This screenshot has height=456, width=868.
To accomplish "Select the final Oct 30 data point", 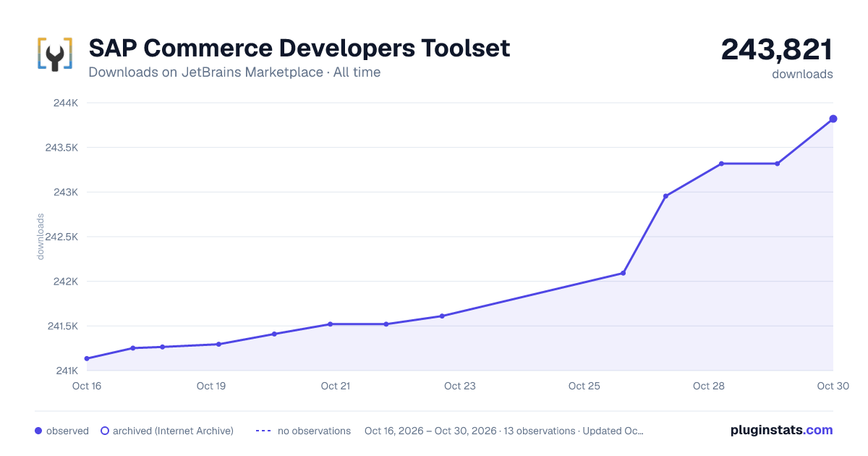I will 833,119.
